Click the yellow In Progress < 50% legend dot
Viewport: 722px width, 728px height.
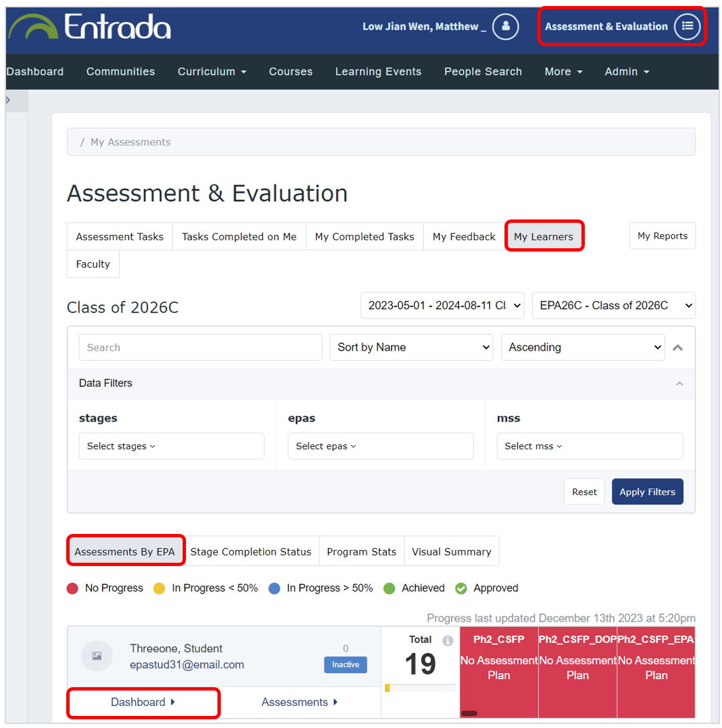click(159, 589)
